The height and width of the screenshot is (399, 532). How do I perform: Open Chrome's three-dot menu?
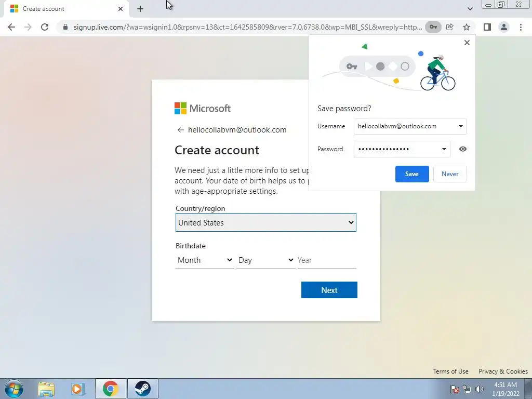point(521,27)
